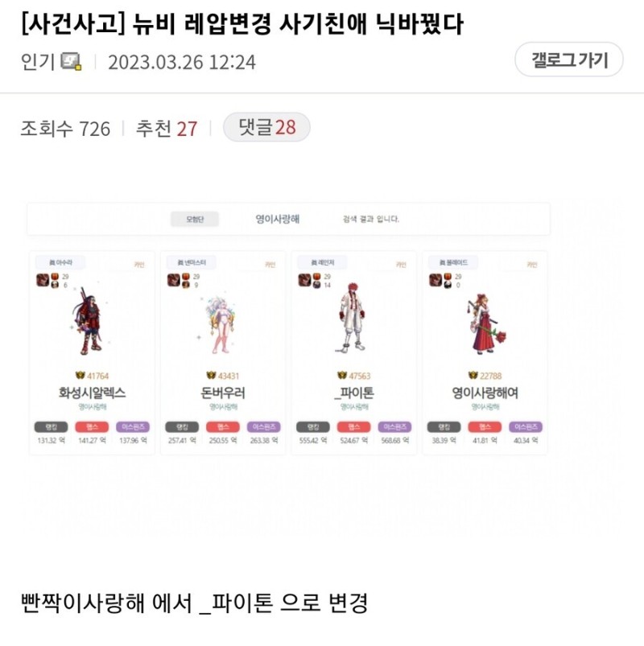This screenshot has height=646, width=644.
Task: Click the 영이사랑해여 character sprite
Action: (486, 324)
